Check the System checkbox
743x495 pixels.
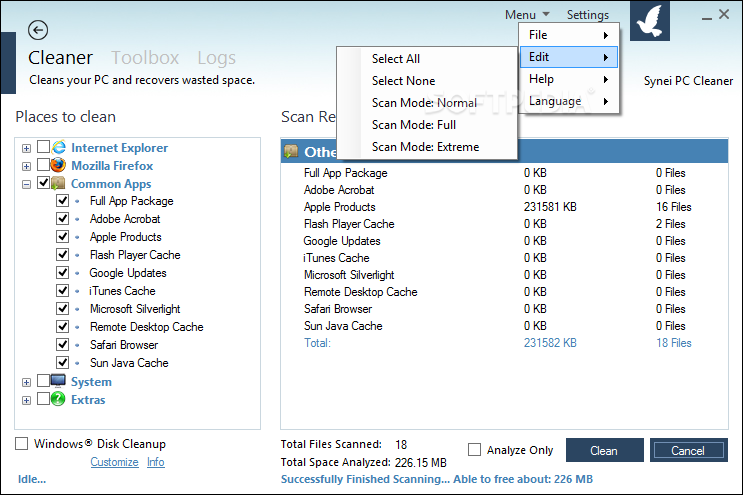(x=43, y=380)
